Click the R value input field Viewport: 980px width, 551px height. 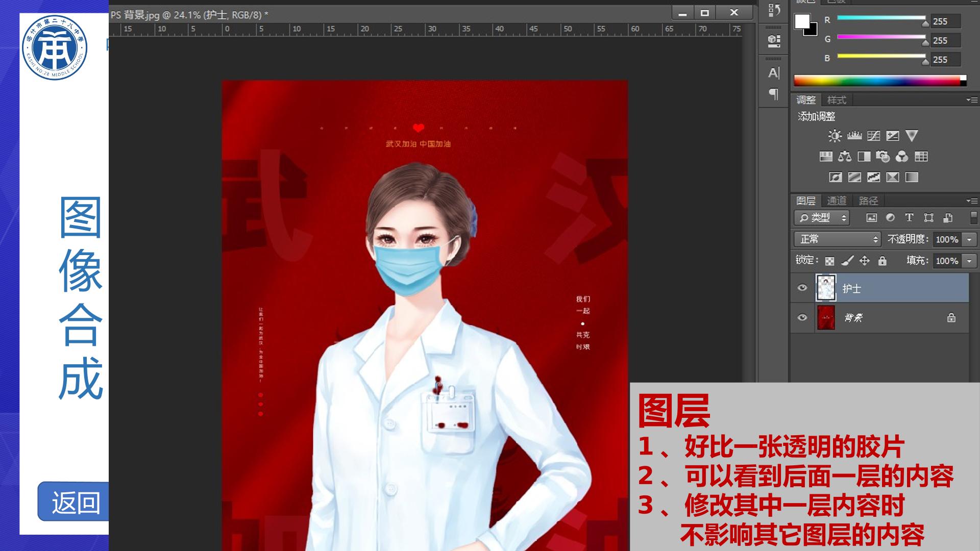pos(946,21)
